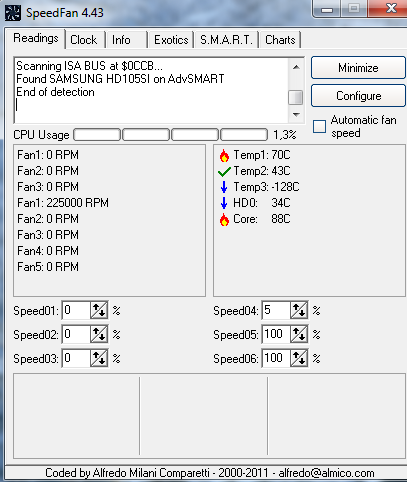Enable the Automatic fan speed checkbox

(x=319, y=127)
